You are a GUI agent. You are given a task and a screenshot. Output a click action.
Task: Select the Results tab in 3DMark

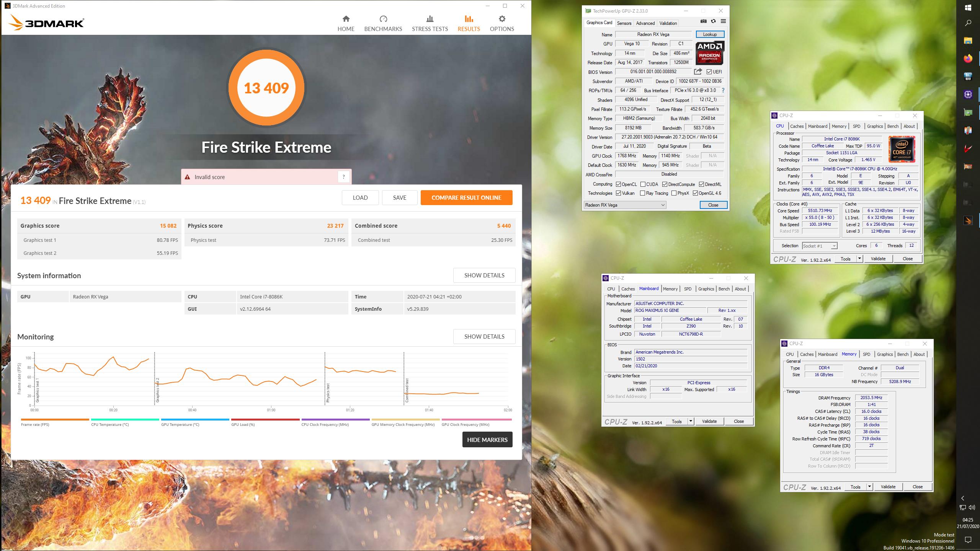[x=469, y=24]
